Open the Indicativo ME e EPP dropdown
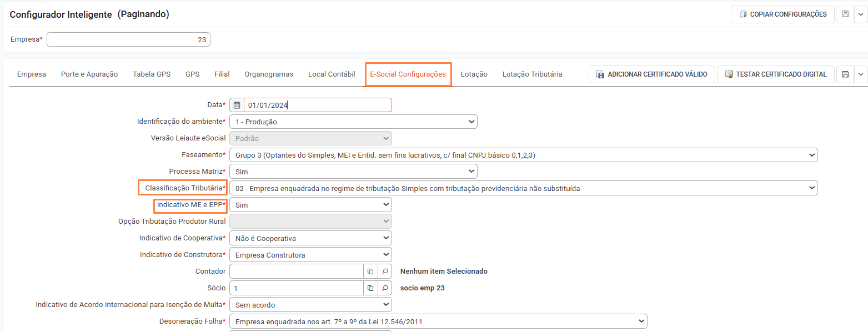Screen dimensions: 868x332 310,205
